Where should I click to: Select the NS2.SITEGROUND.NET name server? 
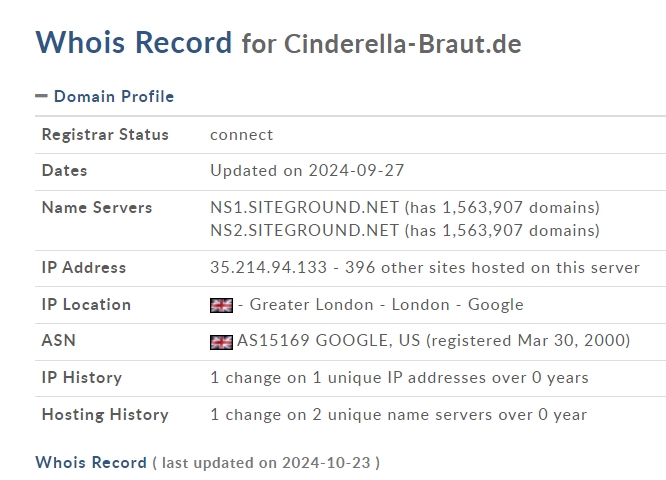pyautogui.click(x=304, y=231)
